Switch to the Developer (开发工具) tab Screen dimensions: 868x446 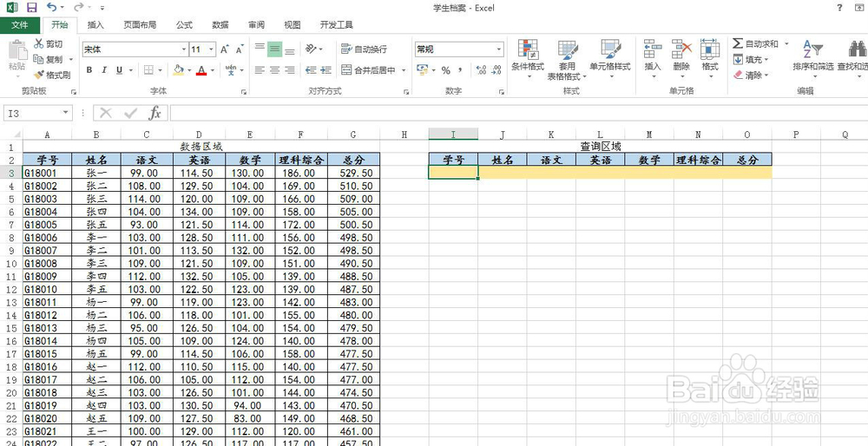(x=337, y=25)
